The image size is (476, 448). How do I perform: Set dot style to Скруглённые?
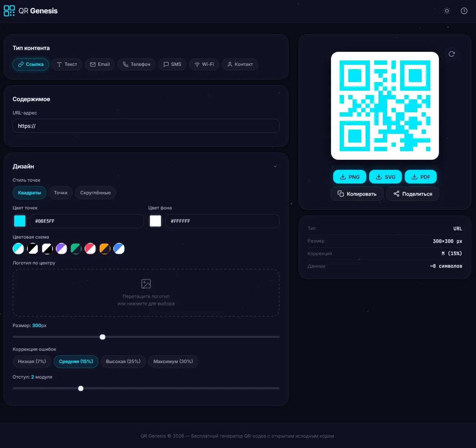[95, 193]
